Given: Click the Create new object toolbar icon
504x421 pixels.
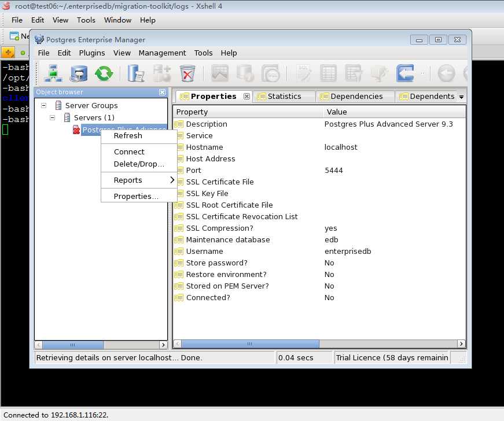Looking at the screenshot, I should (x=161, y=73).
